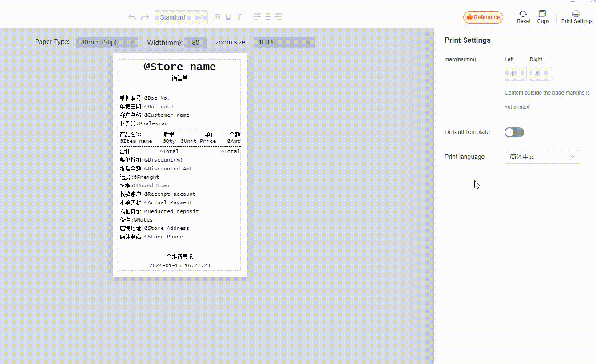
Task: Toggle underline formatting
Action: [x=228, y=17]
